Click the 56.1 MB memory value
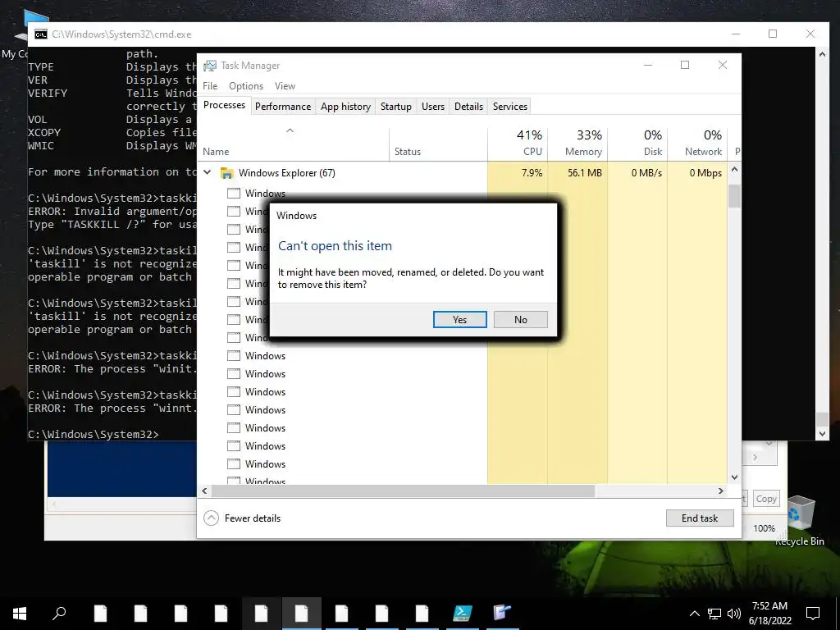 pyautogui.click(x=584, y=173)
